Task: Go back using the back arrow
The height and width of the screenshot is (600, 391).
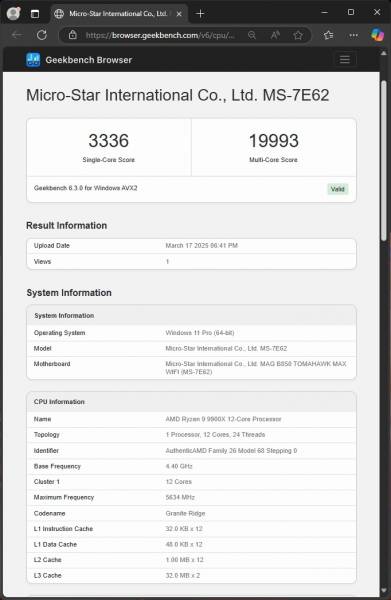Action: click(17, 35)
